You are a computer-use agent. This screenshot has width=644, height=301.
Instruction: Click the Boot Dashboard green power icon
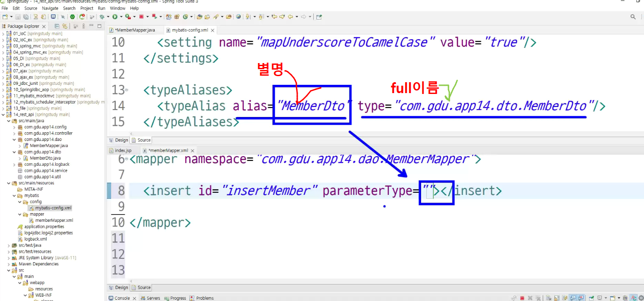tap(72, 17)
